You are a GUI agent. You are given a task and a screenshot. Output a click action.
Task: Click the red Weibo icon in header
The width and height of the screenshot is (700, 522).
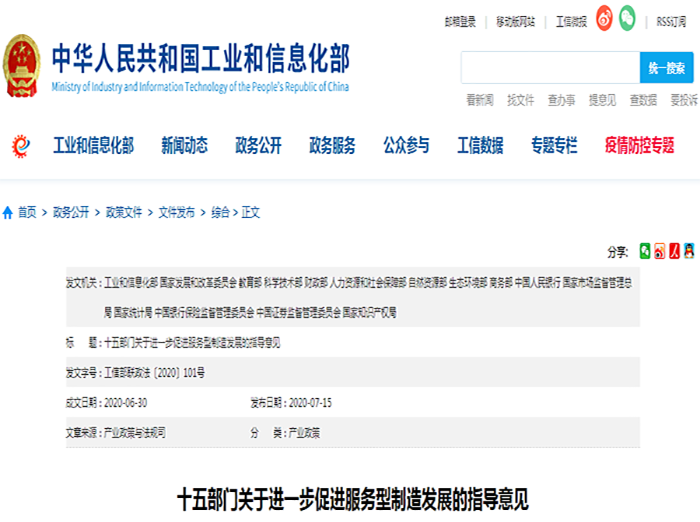click(x=604, y=19)
